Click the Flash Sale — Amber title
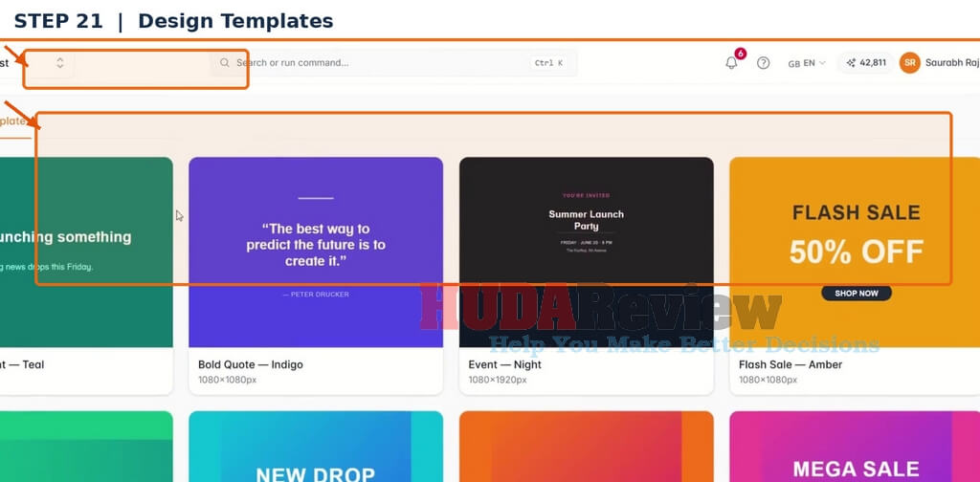The height and width of the screenshot is (482, 980). (x=791, y=364)
